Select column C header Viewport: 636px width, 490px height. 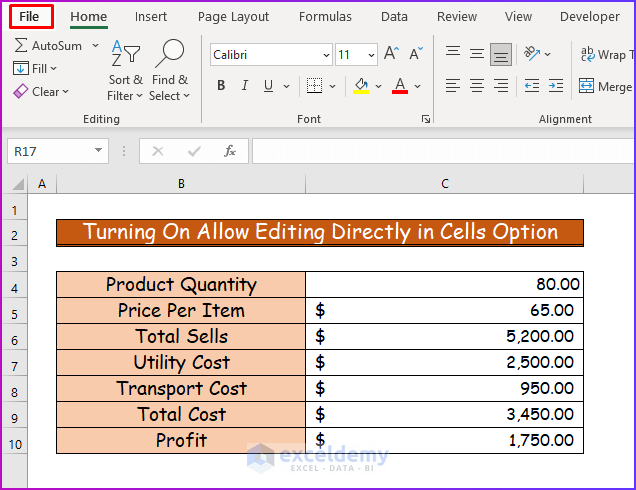click(x=445, y=184)
